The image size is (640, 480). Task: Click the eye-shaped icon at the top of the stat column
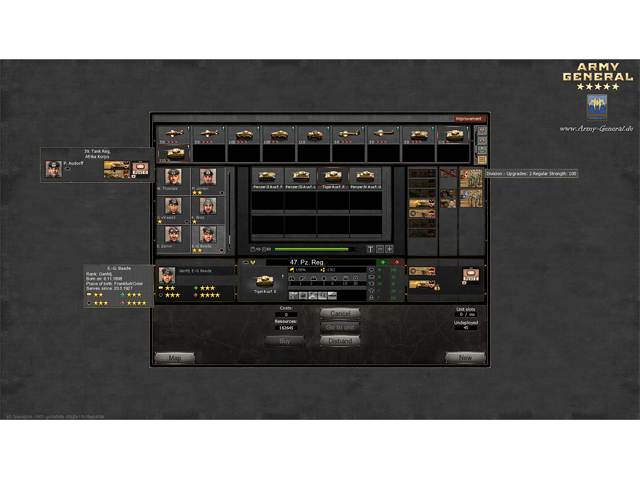coord(371,270)
